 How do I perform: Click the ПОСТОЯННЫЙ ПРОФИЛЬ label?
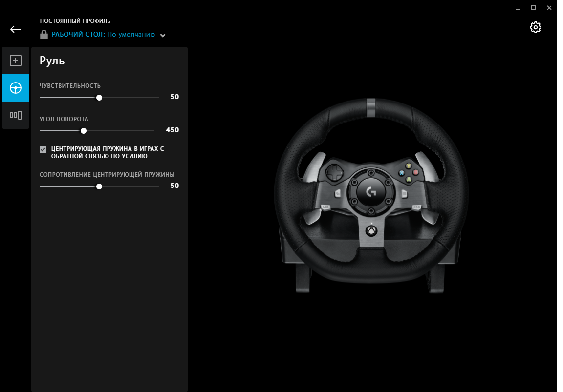tap(75, 21)
